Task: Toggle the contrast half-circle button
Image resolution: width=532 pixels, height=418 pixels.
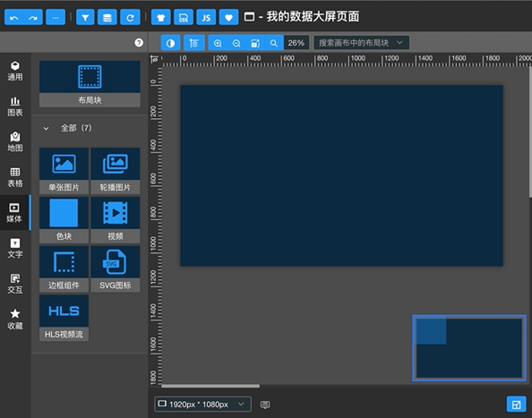Action: pos(170,43)
